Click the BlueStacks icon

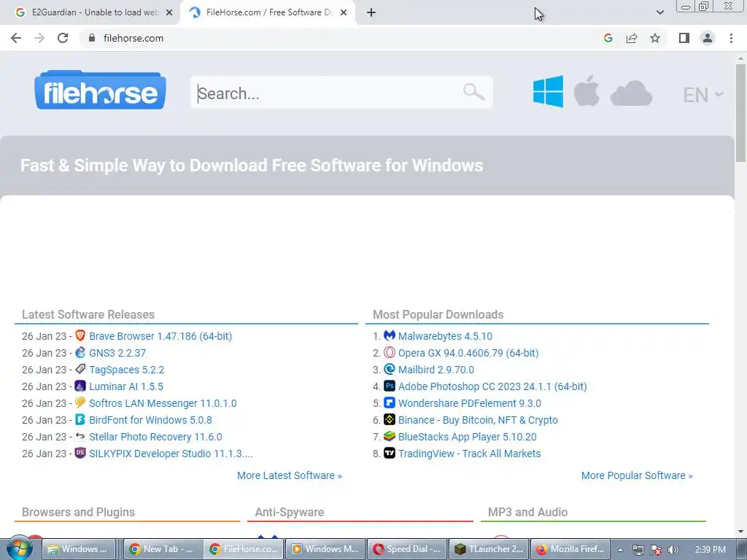click(390, 436)
